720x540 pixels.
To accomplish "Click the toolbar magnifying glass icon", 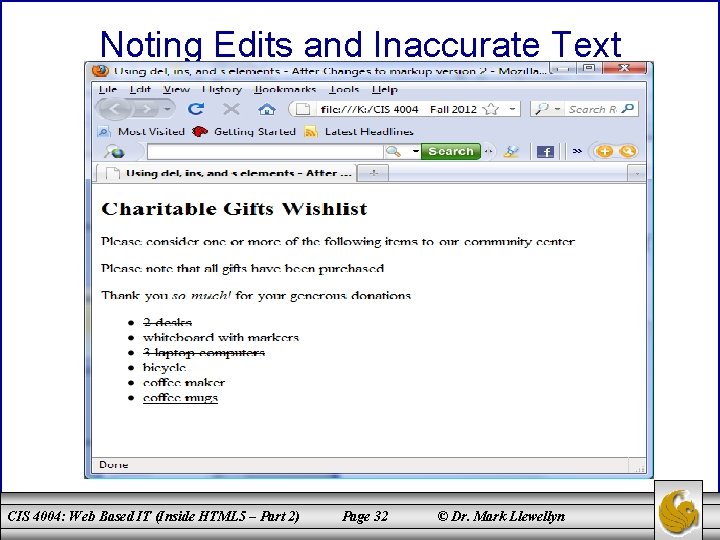I will click(x=393, y=152).
